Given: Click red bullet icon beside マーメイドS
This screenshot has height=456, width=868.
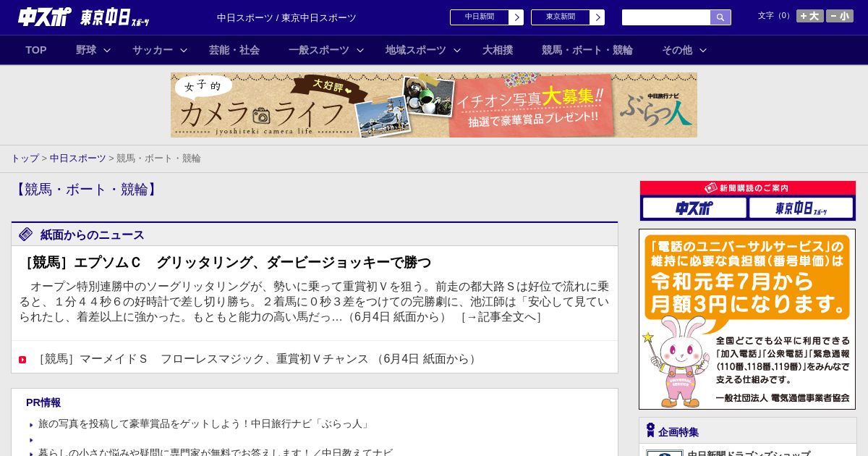Looking at the screenshot, I should (x=22, y=360).
